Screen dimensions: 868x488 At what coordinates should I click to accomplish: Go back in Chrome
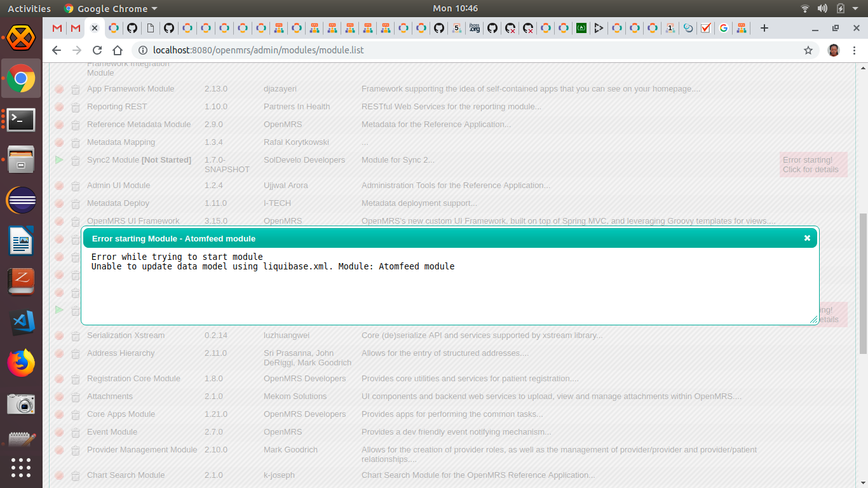point(57,50)
